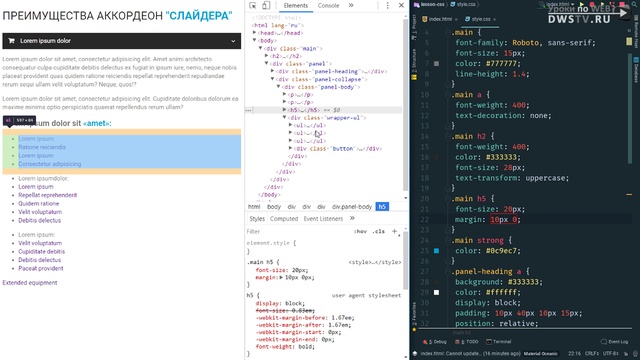Toggle the .cls class editor button
This screenshot has height=360, width=640.
coord(379,231)
